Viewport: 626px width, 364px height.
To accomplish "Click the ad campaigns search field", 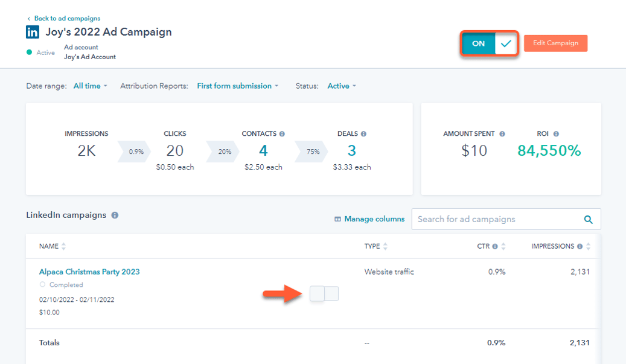I will tap(495, 219).
